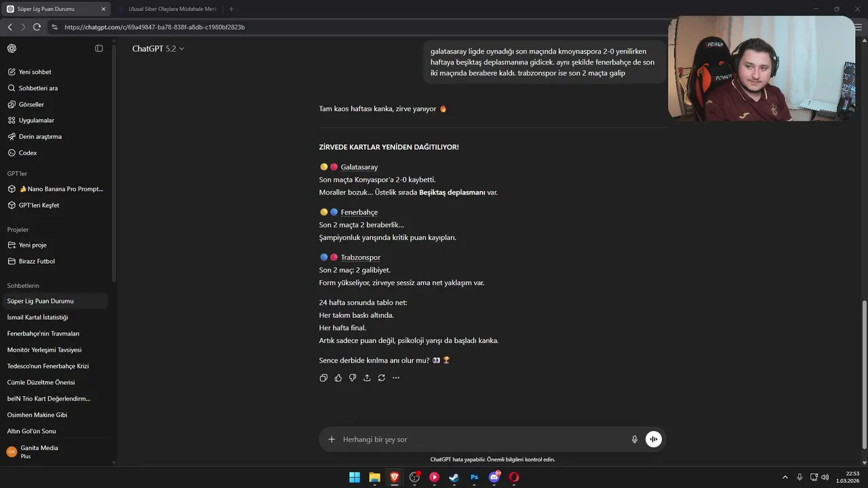Open Cümle Düzeltme Önerisi chat
The image size is (868, 488).
pos(54,382)
